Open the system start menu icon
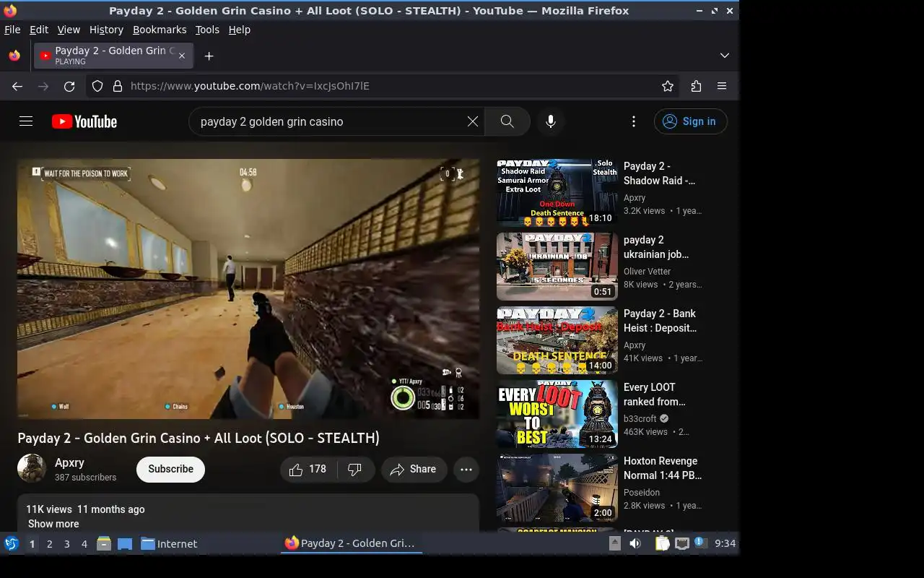Screen dimensions: 924x578 click(12, 543)
